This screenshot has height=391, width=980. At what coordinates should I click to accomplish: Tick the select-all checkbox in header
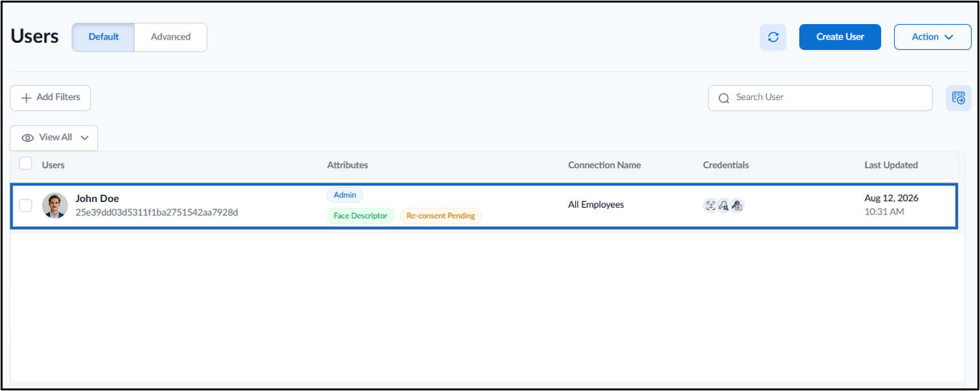click(x=25, y=164)
